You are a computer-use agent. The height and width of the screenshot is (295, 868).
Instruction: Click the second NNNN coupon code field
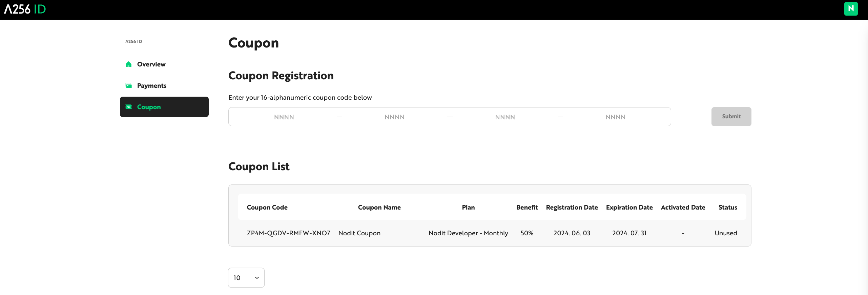click(394, 117)
